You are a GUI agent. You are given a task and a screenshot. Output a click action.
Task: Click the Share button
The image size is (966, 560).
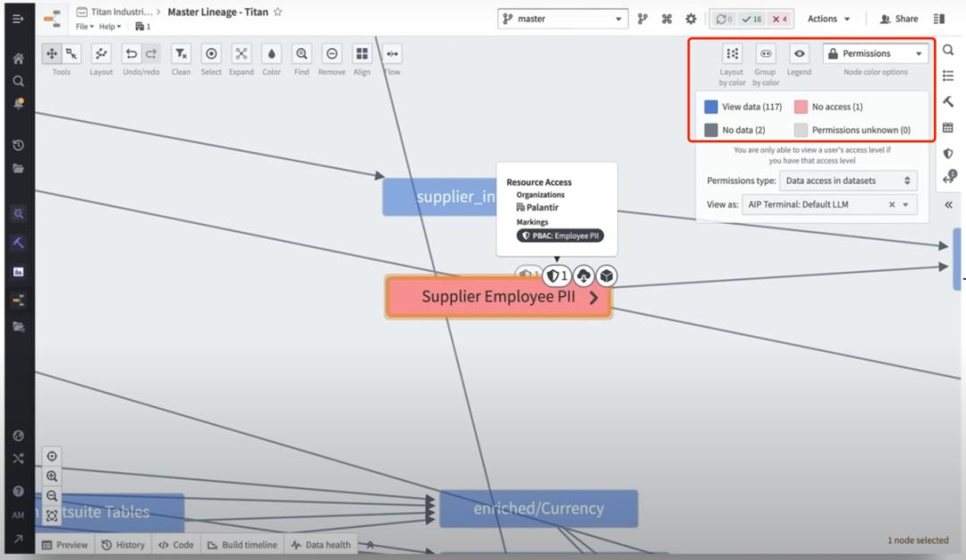[x=899, y=19]
